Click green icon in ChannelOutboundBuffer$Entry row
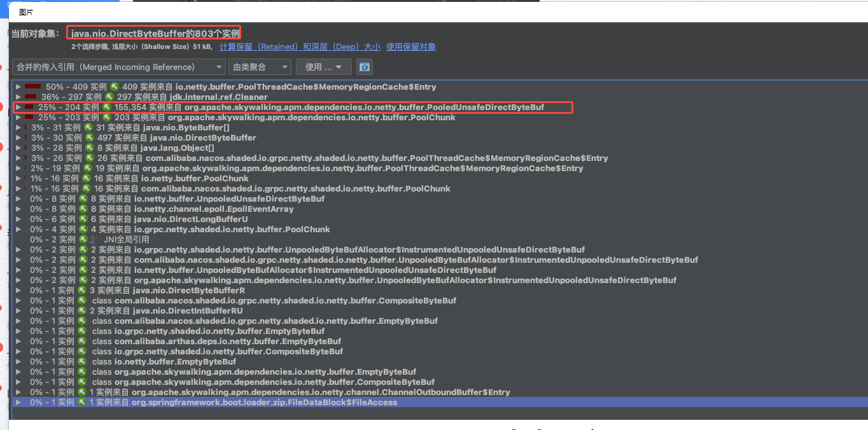 (x=83, y=392)
